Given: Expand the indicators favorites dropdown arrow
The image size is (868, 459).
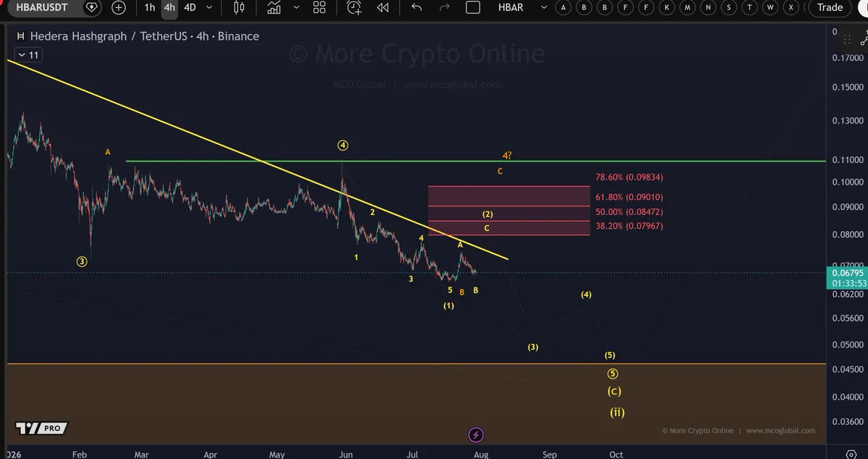Looking at the screenshot, I should (x=295, y=7).
